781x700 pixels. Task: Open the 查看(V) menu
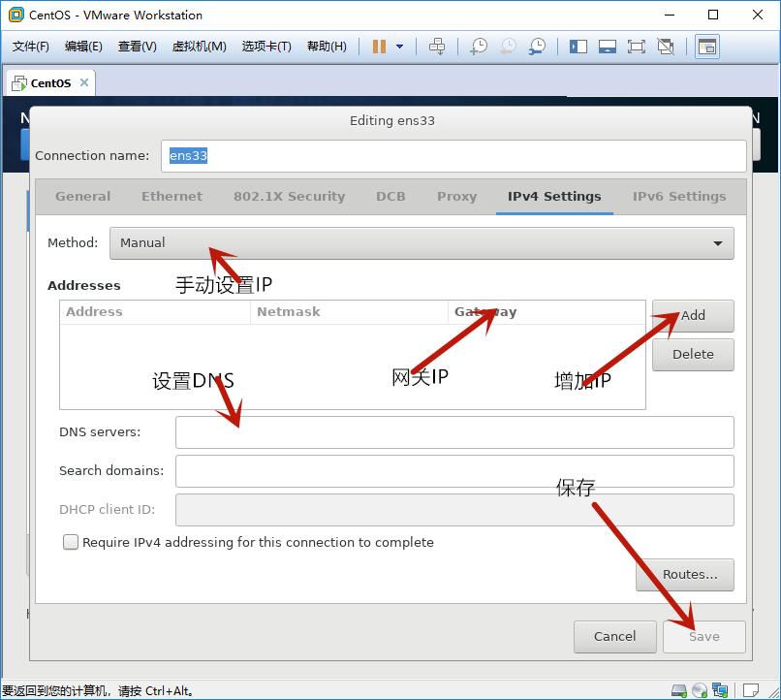pos(137,47)
